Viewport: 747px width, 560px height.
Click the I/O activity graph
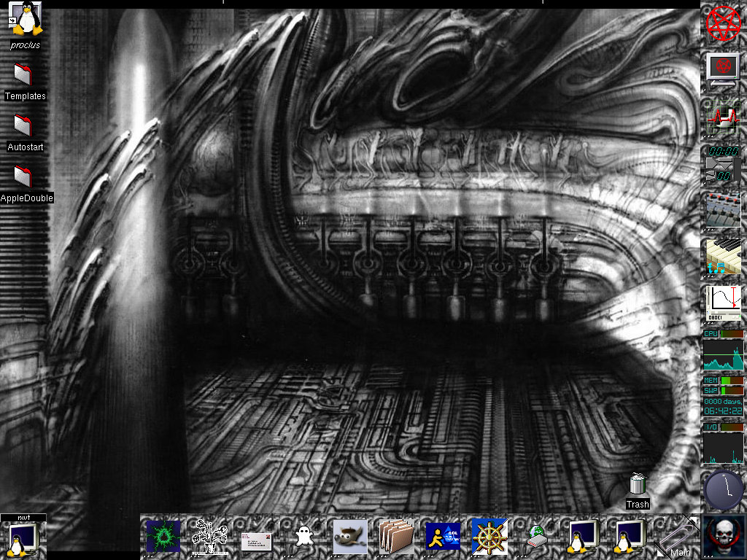pyautogui.click(x=723, y=448)
